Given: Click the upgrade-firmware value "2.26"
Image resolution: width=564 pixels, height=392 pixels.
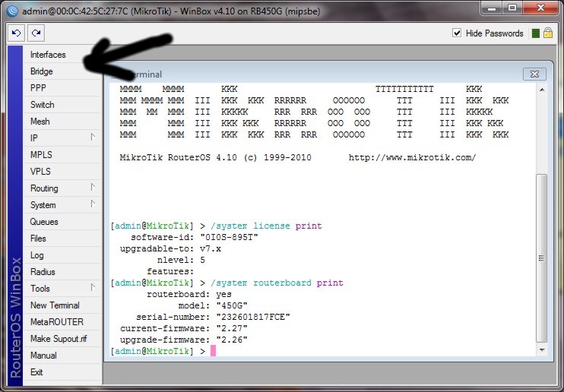Looking at the screenshot, I should point(232,340).
